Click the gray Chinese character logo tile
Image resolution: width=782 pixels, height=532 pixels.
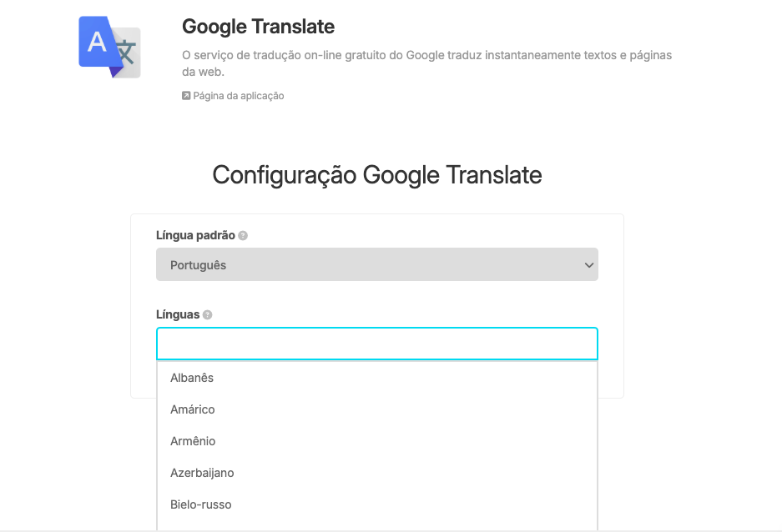(x=127, y=53)
